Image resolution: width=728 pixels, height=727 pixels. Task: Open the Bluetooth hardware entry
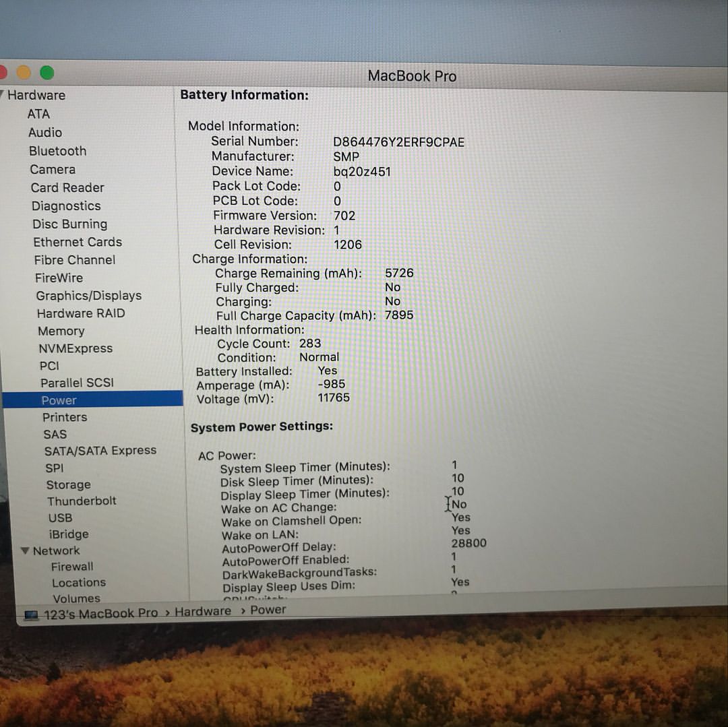pyautogui.click(x=57, y=151)
